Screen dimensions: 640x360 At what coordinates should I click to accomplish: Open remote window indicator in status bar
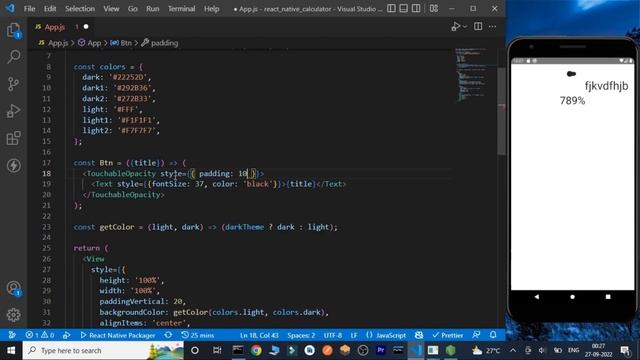(12, 335)
